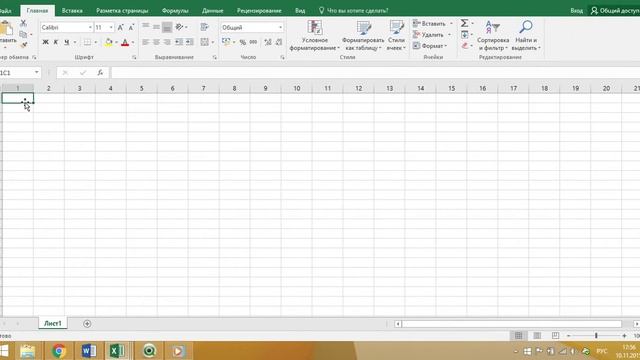
Task: Select the Лист1 sheet tab
Action: click(x=53, y=323)
